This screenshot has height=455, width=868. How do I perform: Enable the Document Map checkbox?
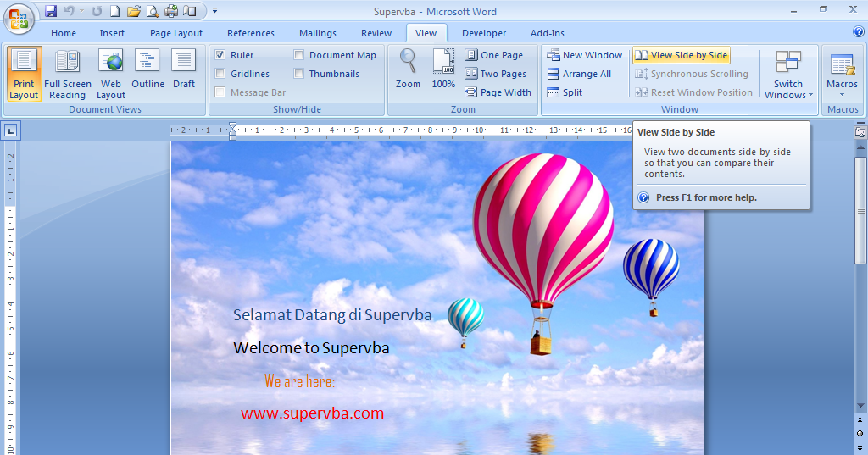click(299, 55)
